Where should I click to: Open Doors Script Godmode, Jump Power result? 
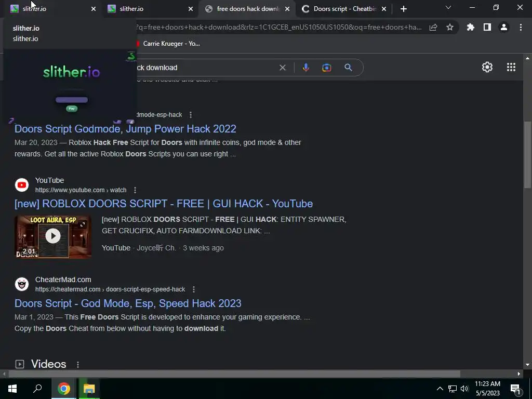click(125, 129)
